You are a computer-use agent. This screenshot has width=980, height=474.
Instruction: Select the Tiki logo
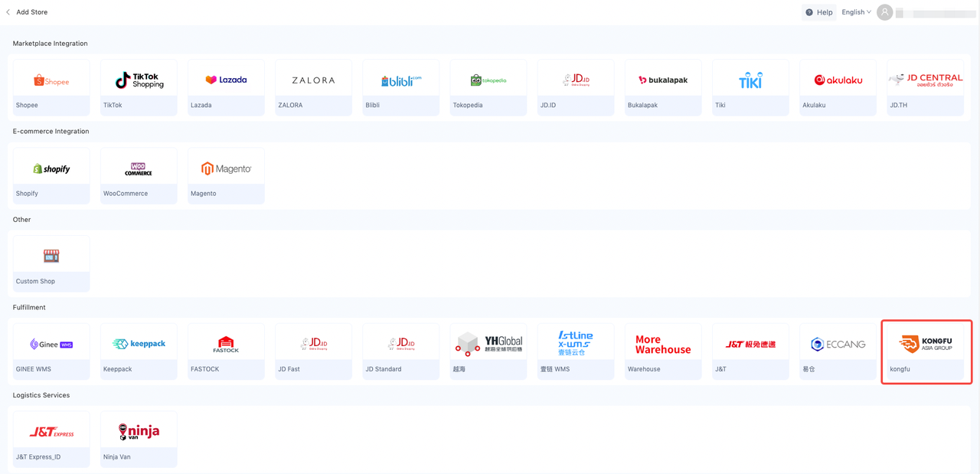(x=750, y=80)
